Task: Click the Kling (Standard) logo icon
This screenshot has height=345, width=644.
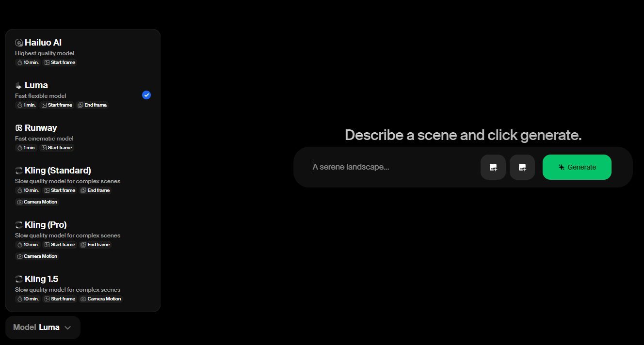Action: tap(19, 171)
